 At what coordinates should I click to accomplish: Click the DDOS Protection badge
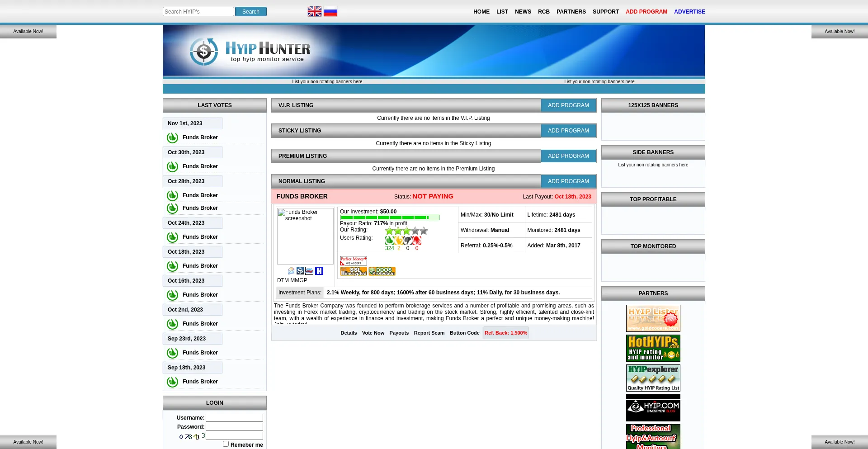(382, 271)
